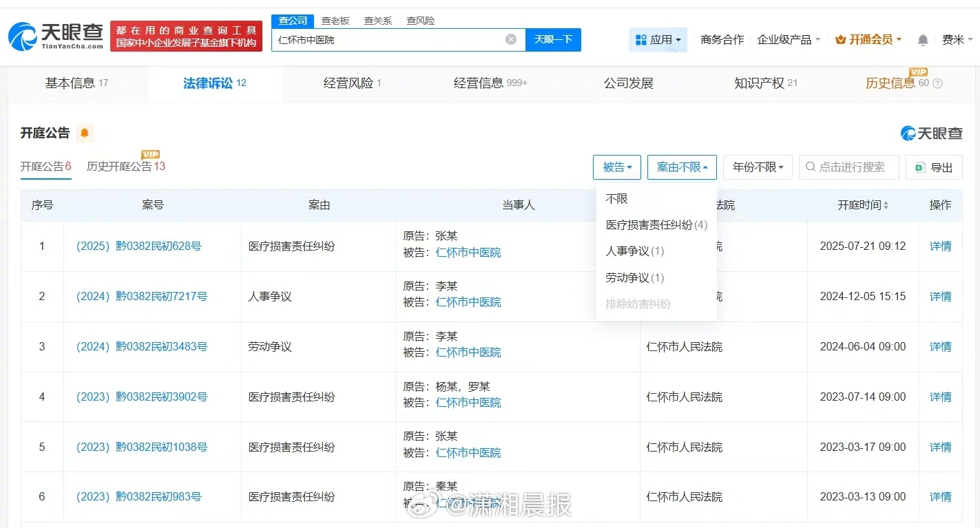The image size is (980, 528).
Task: Open notifications bell in top bar
Action: coord(923,40)
